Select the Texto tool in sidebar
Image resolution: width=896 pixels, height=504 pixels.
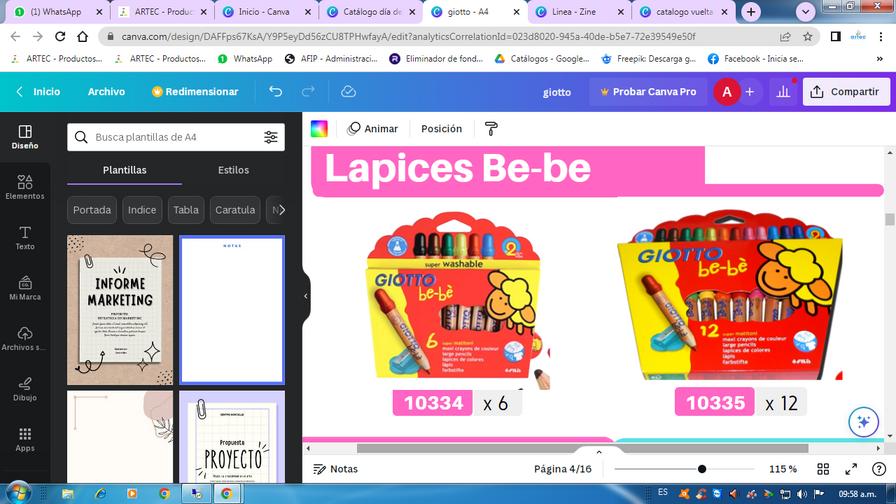[x=25, y=238]
